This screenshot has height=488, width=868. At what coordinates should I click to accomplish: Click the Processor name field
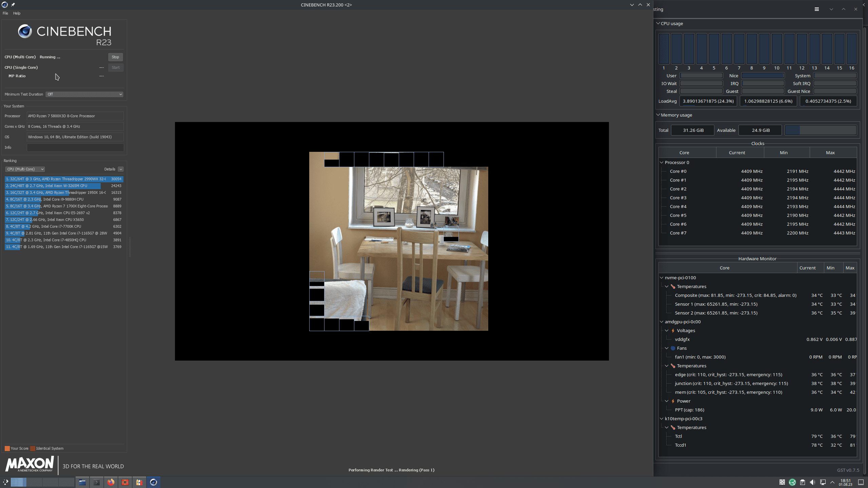[x=75, y=116]
